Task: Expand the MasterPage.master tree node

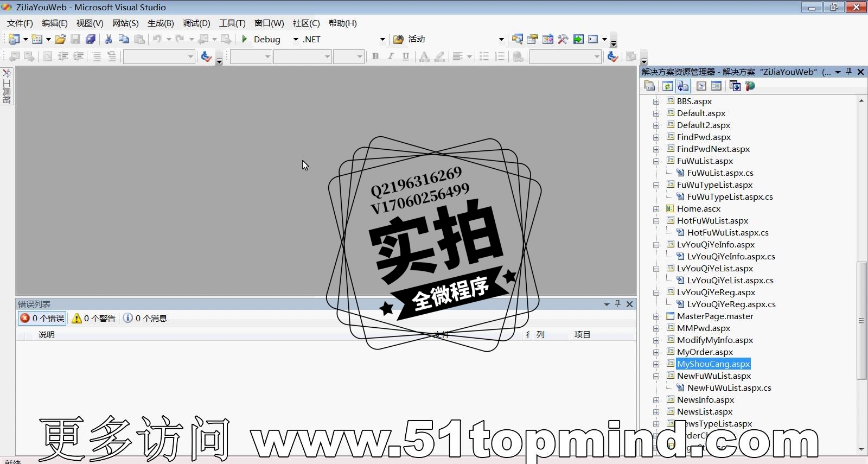Action: click(656, 316)
